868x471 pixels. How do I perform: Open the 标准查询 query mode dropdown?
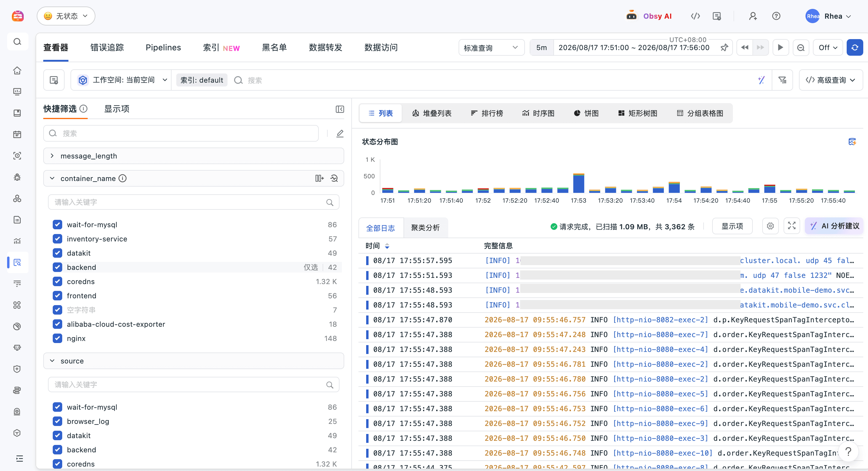[x=491, y=47]
